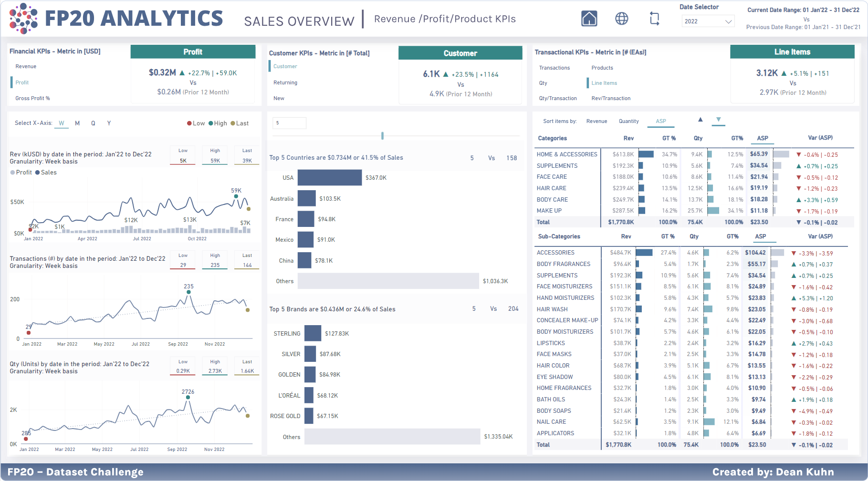
Task: Click the Profit gray legend marker
Action: pyautogui.click(x=13, y=173)
